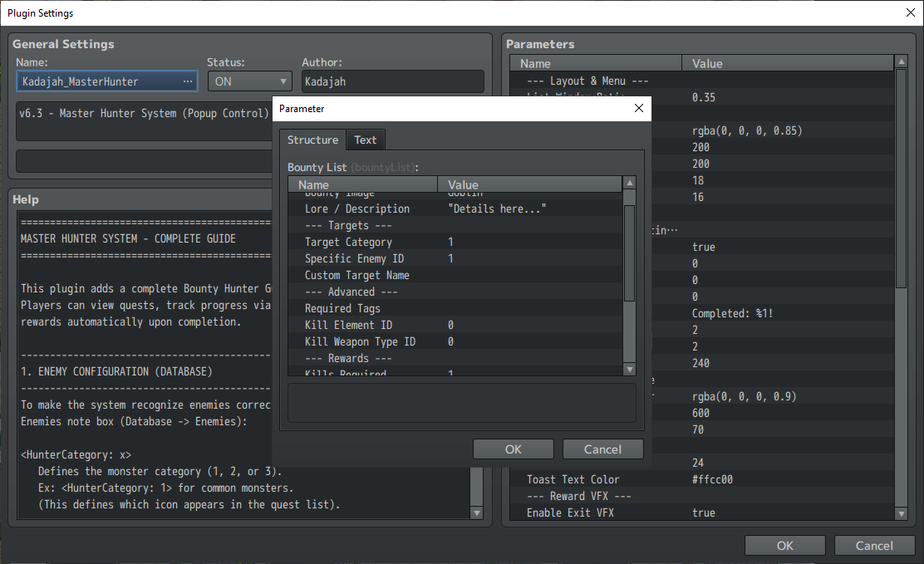Viewport: 924px width, 564px height.
Task: Click Cancel in the Plugin Settings window
Action: point(874,546)
